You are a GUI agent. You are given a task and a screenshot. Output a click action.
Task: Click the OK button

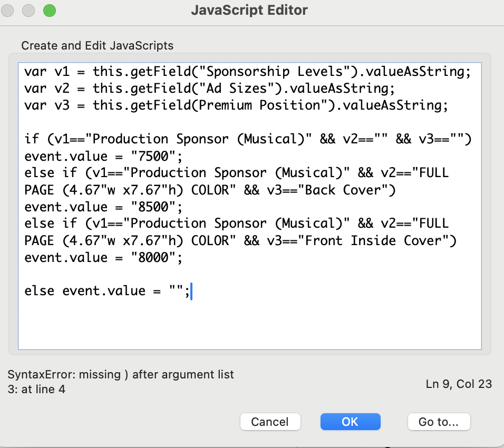(350, 422)
